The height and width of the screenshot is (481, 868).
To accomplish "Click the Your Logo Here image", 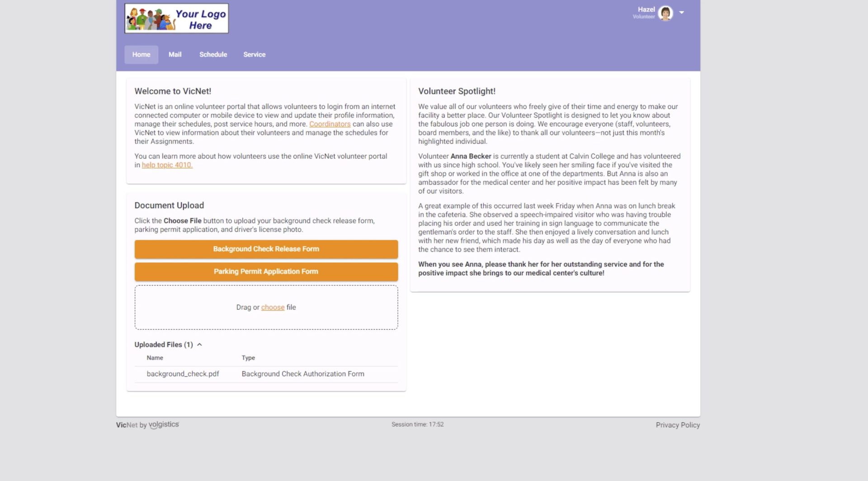I will [176, 19].
